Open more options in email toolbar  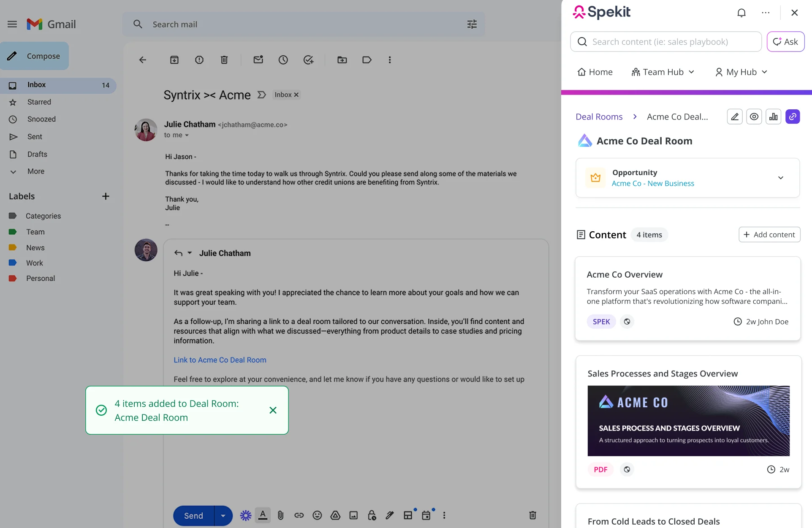(x=389, y=60)
